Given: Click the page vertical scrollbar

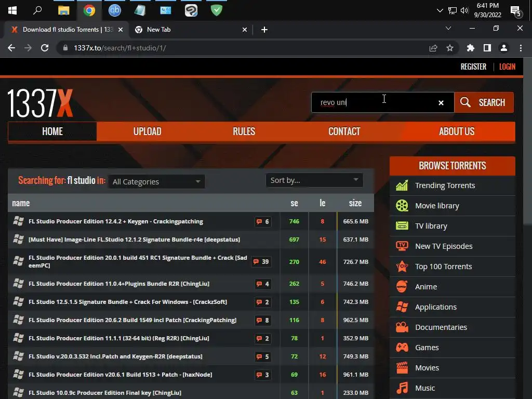Looking at the screenshot, I should click(528, 141).
